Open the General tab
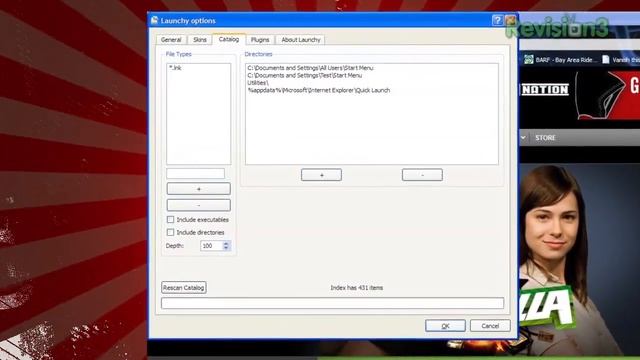 click(x=171, y=40)
